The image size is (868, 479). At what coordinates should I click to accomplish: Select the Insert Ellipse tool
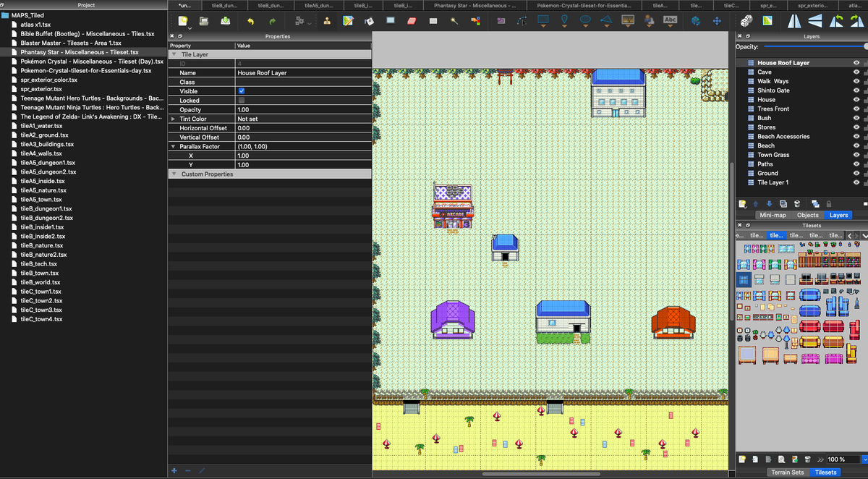(585, 21)
